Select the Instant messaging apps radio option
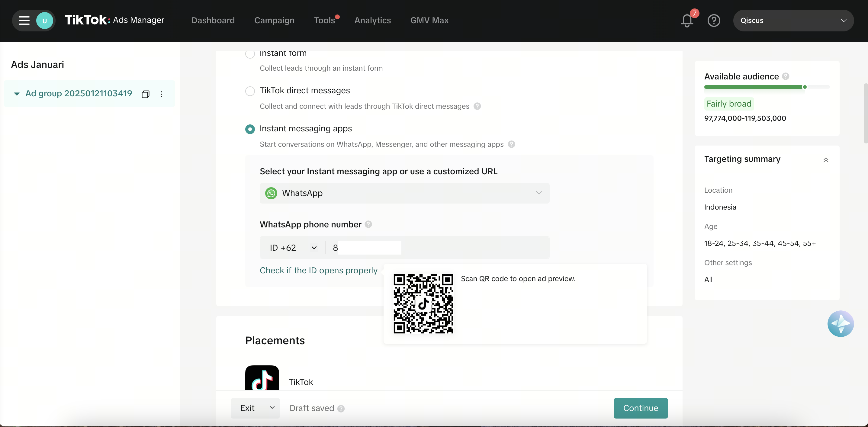 click(250, 129)
